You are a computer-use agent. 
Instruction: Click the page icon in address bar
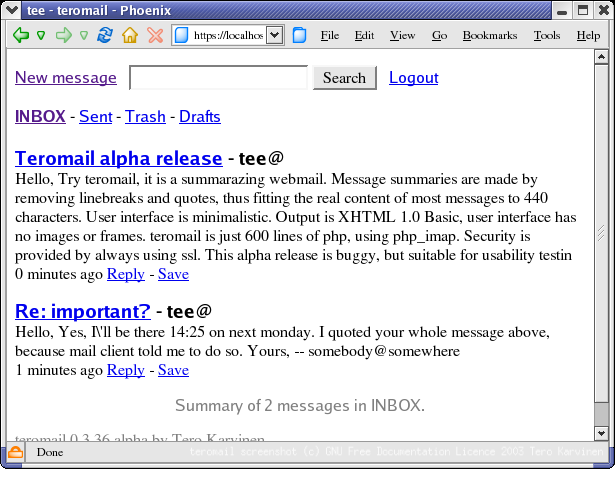click(x=181, y=35)
